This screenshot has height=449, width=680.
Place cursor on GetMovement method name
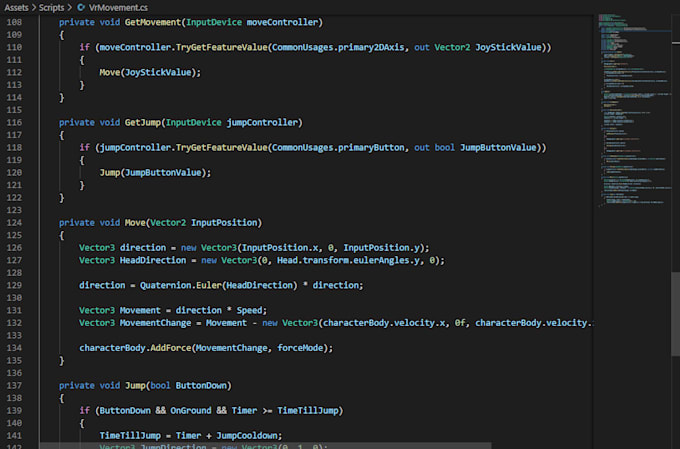pos(153,22)
